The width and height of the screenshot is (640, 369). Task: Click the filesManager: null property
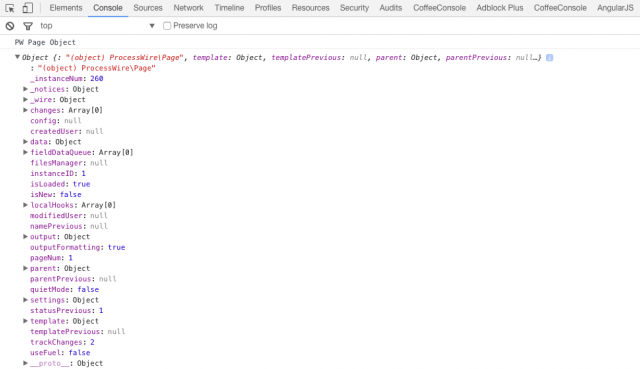tap(69, 163)
